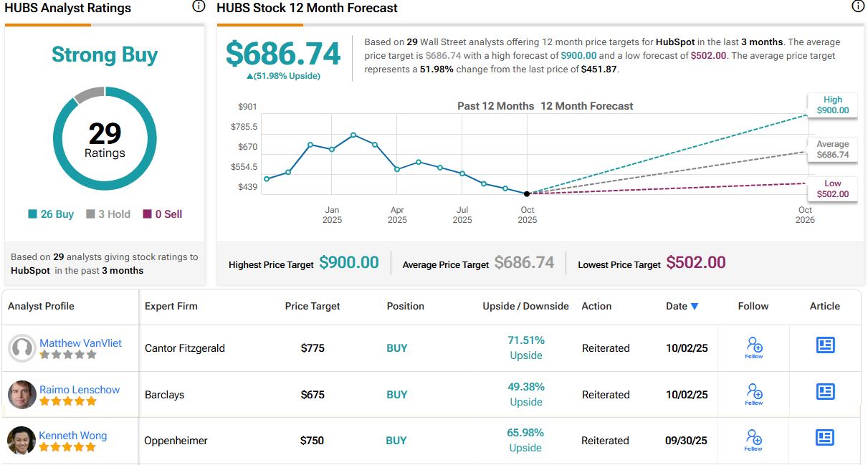Open Oppenheimer article icon
This screenshot has width=868, height=465.
click(x=826, y=438)
